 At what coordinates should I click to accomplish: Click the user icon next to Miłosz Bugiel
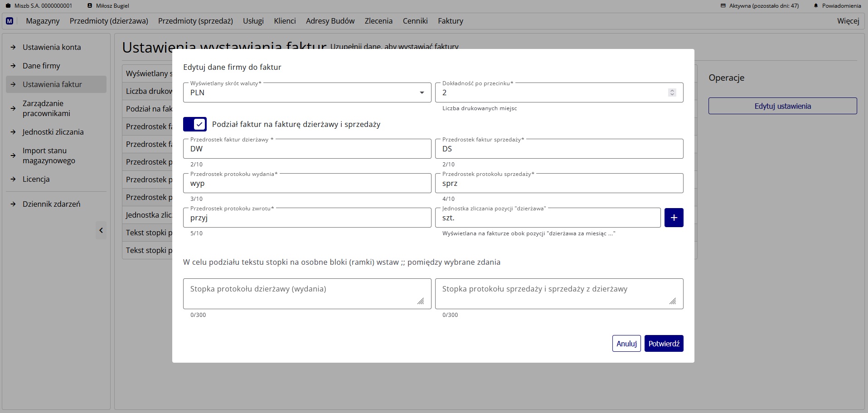pyautogui.click(x=90, y=6)
